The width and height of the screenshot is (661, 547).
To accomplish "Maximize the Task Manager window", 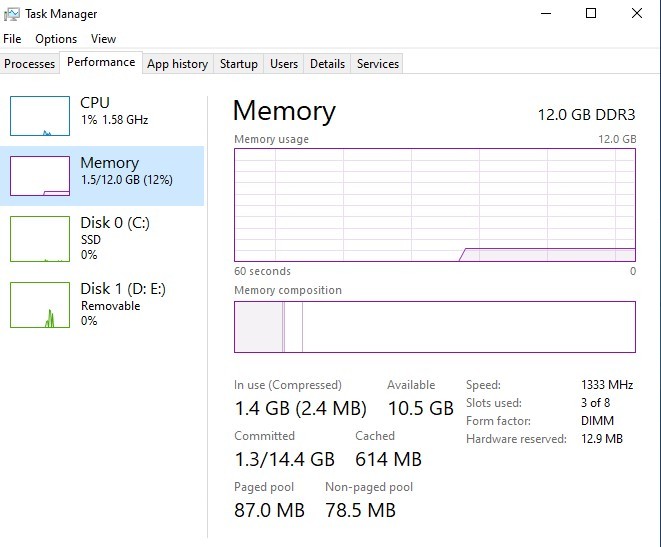I will tap(591, 13).
